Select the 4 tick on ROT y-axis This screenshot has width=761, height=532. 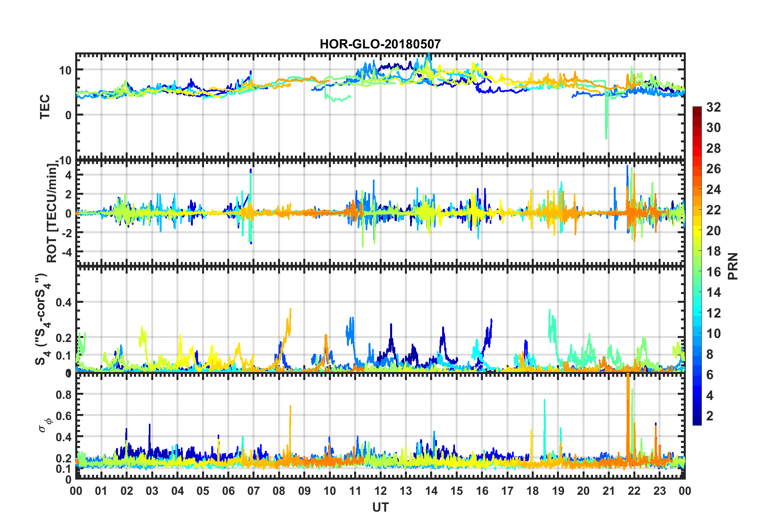click(x=68, y=175)
